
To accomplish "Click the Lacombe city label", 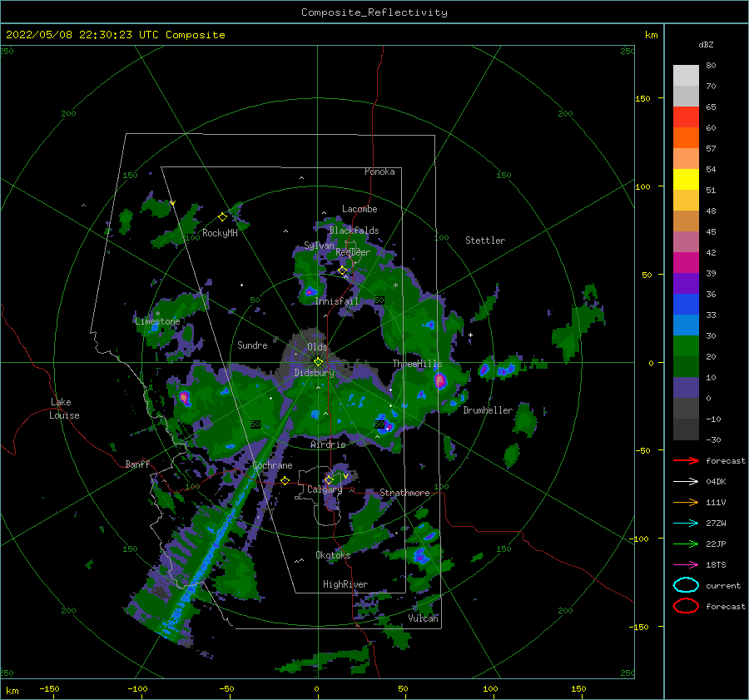I will point(360,209).
